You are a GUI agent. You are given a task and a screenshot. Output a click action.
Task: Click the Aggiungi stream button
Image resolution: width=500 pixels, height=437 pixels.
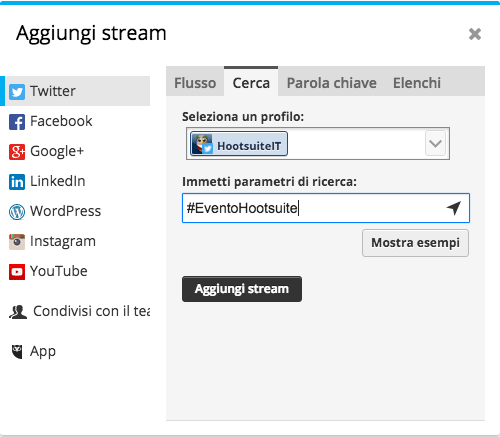[242, 289]
